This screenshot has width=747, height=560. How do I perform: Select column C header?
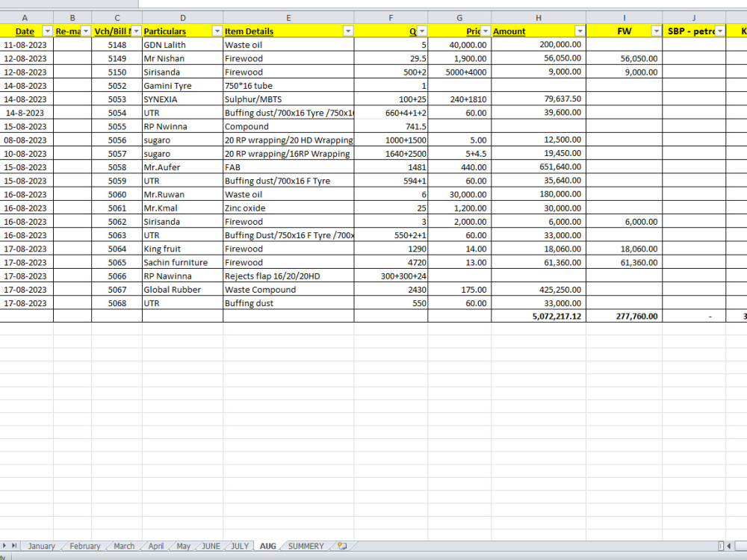[x=117, y=18]
